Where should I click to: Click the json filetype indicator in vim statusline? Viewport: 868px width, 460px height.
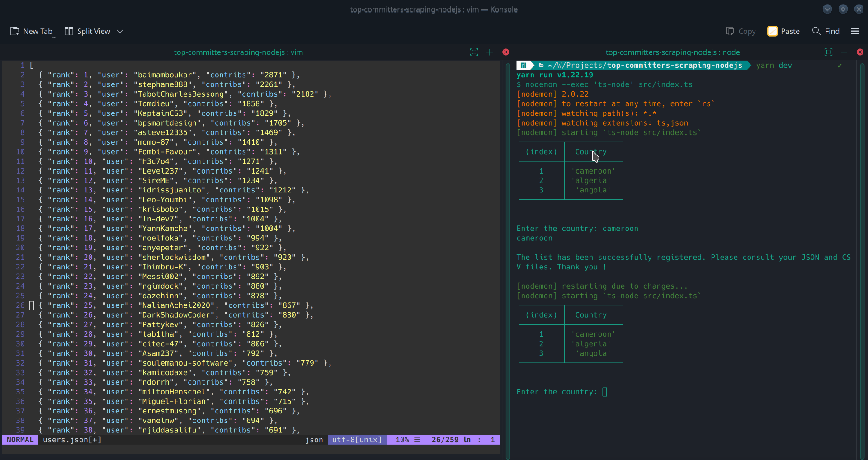(x=314, y=440)
